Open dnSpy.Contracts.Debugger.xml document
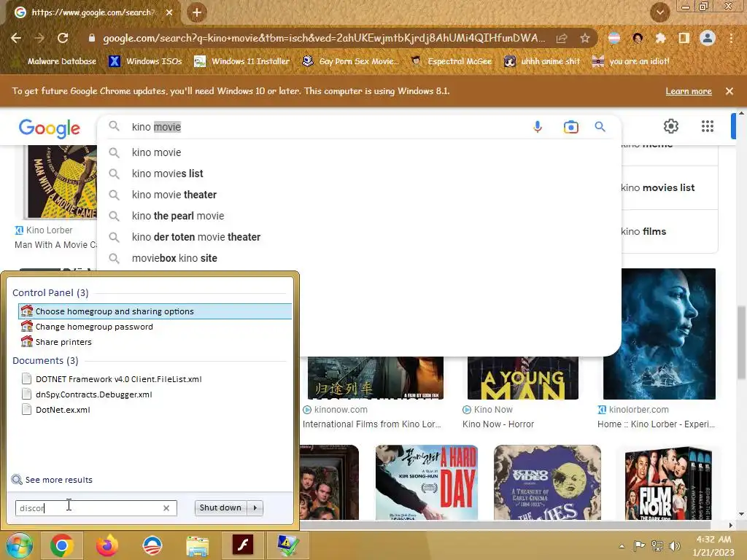 pos(155,394)
